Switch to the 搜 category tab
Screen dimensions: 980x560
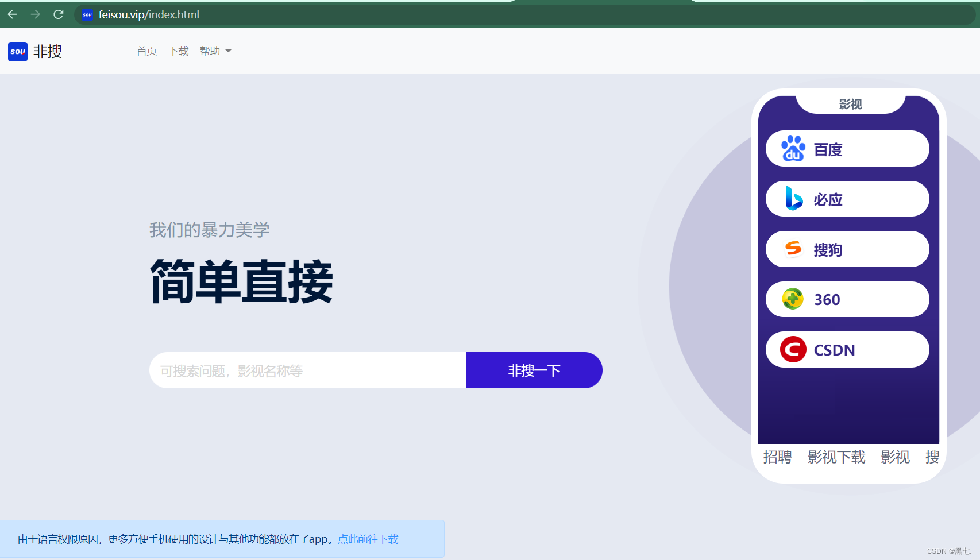coord(932,457)
